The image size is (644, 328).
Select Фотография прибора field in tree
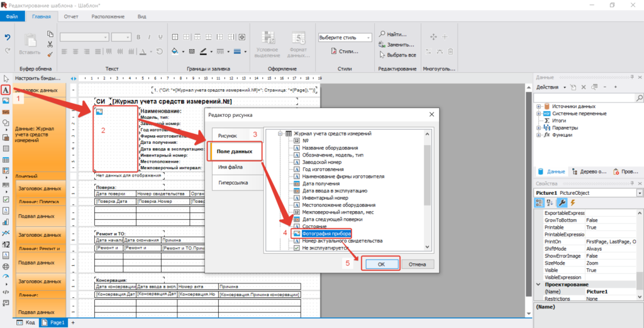point(326,233)
